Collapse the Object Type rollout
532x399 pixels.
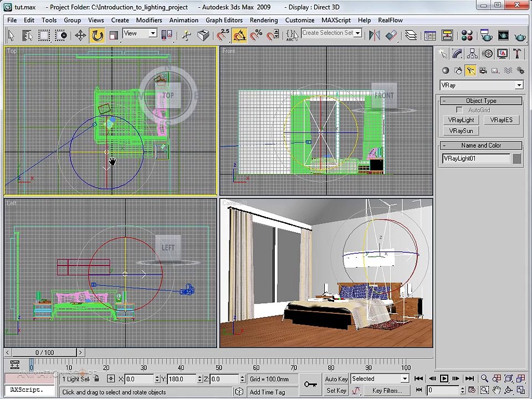[481, 101]
